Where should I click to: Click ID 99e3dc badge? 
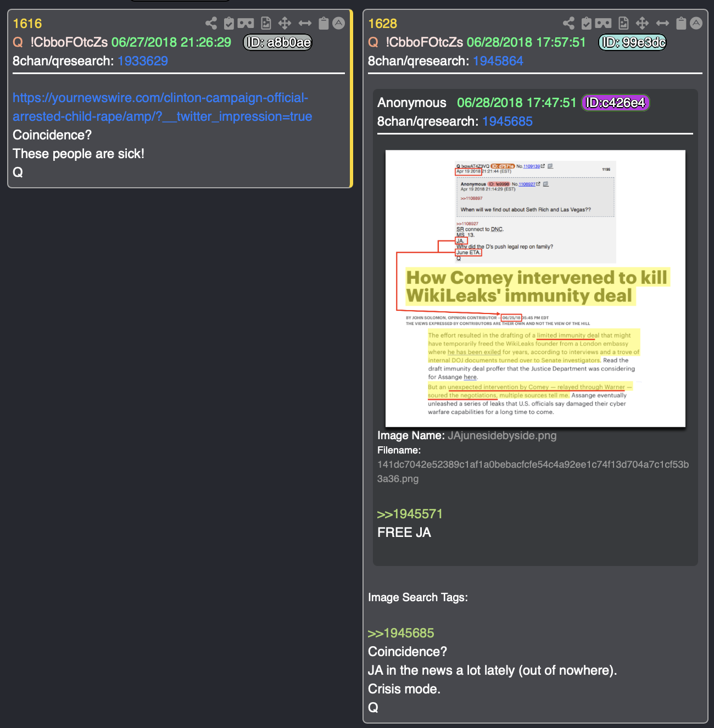633,42
